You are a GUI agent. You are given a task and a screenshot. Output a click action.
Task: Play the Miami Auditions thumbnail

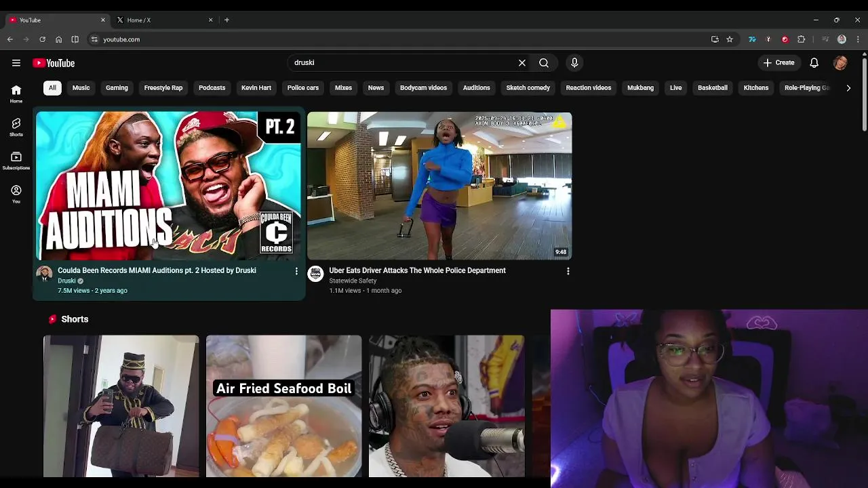(169, 186)
